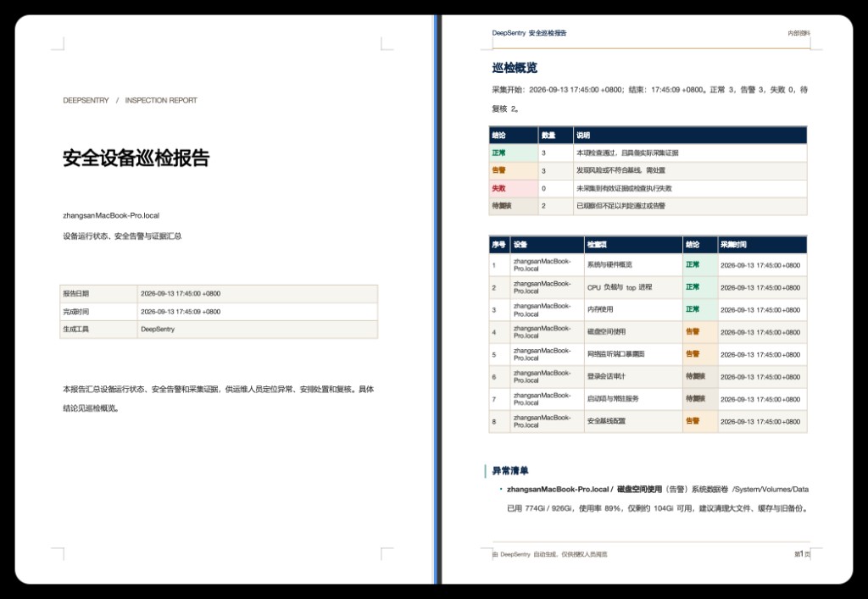
Task: Click the subtitle "设备运行状态、安全告警与证据汇总"
Action: click(122, 236)
